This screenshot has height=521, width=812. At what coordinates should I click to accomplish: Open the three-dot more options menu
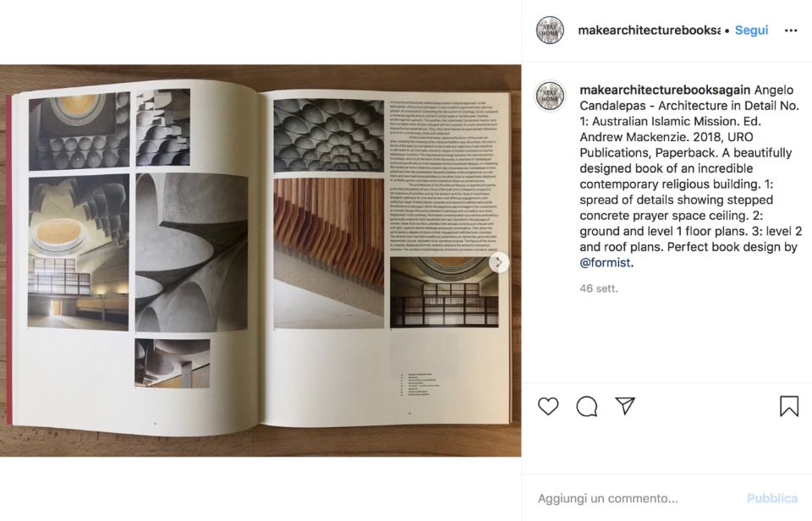point(791,30)
